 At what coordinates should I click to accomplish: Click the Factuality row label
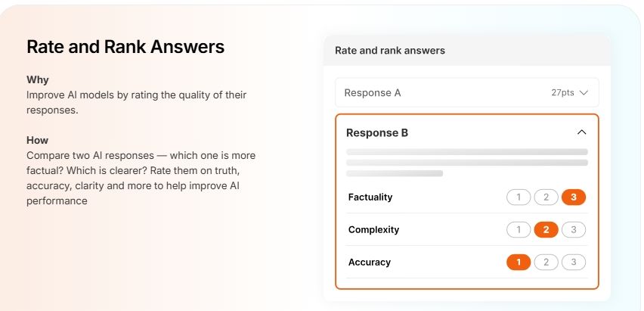[370, 197]
